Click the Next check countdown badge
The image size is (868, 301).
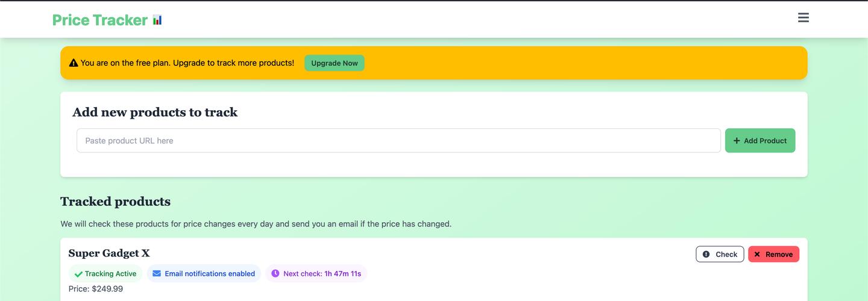coord(316,274)
